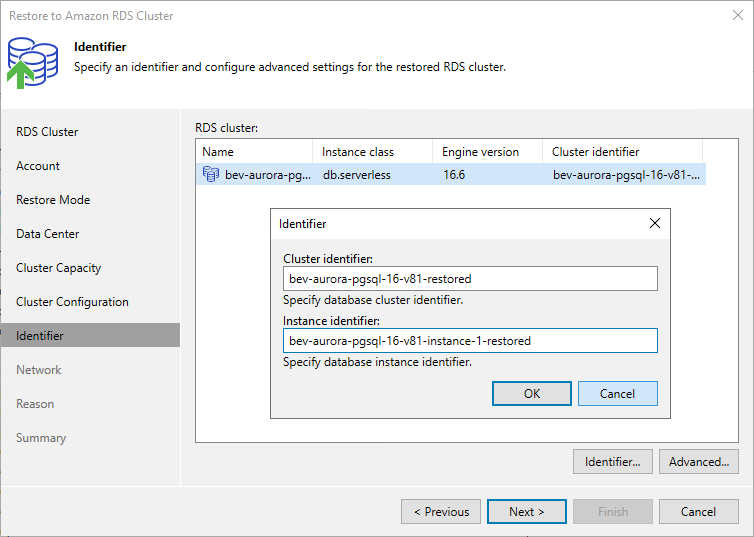Viewport: 754px width, 537px height.
Task: Open the Identifier... settings button
Action: tap(613, 462)
